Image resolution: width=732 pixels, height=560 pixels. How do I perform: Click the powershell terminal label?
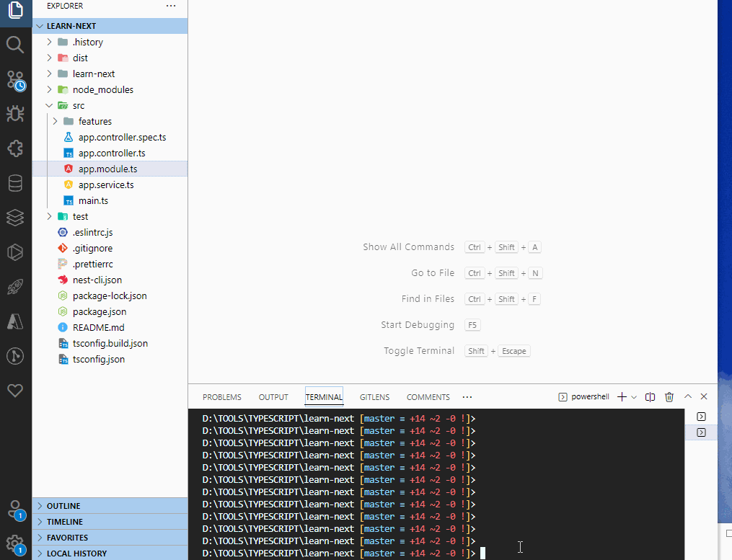[590, 396]
